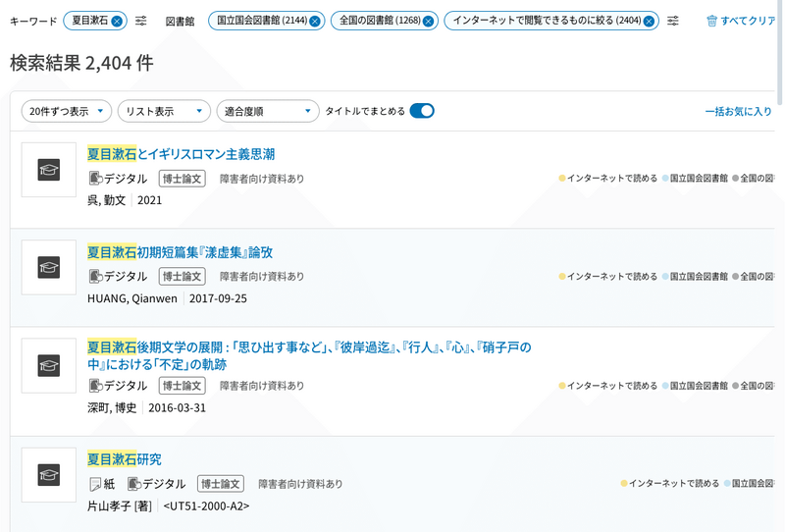Click 障害者向け資料あり in 深町, 博史 result
This screenshot has height=532, width=785.
tap(262, 386)
